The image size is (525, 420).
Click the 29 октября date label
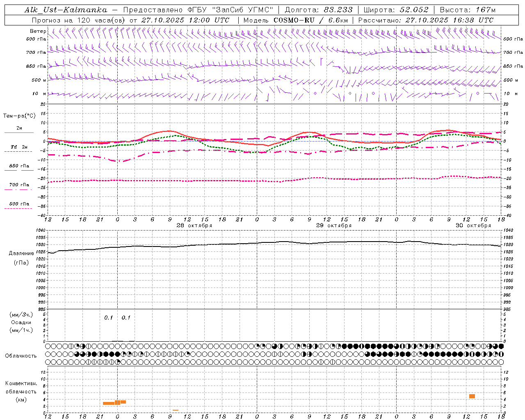point(334,226)
